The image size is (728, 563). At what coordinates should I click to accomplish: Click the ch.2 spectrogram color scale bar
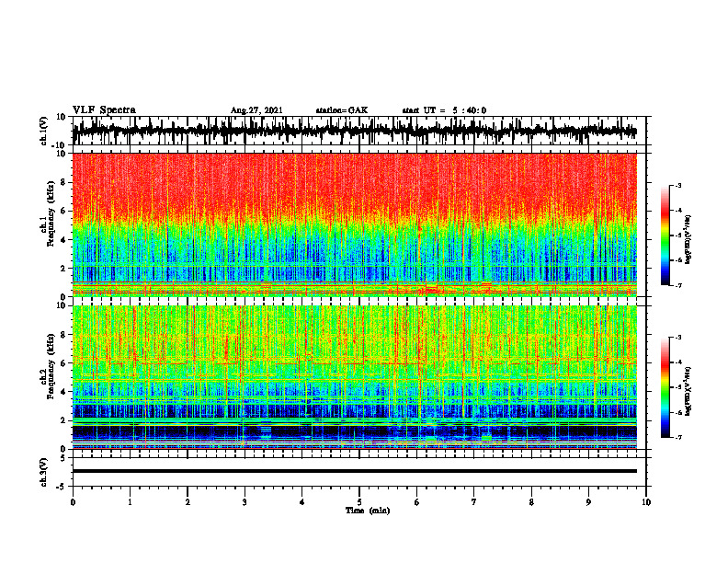click(x=665, y=387)
